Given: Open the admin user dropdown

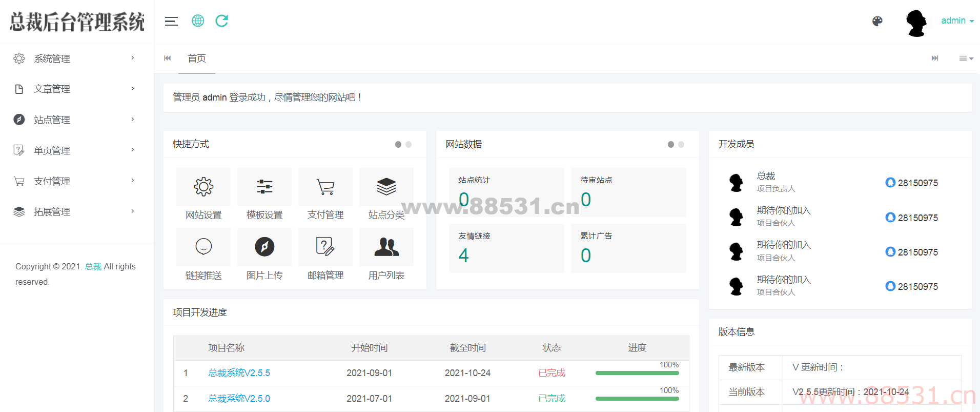Looking at the screenshot, I should pos(957,21).
